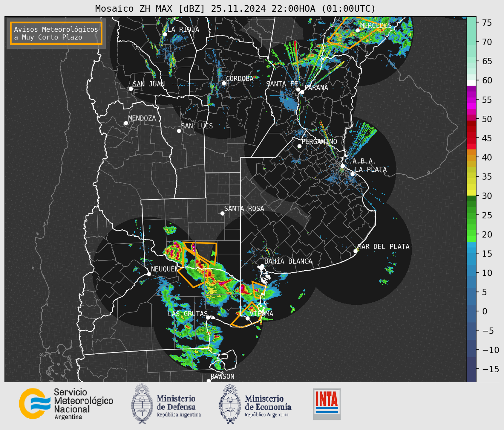
Task: Click the MAR DEL PLATA city marker
Action: [356, 251]
